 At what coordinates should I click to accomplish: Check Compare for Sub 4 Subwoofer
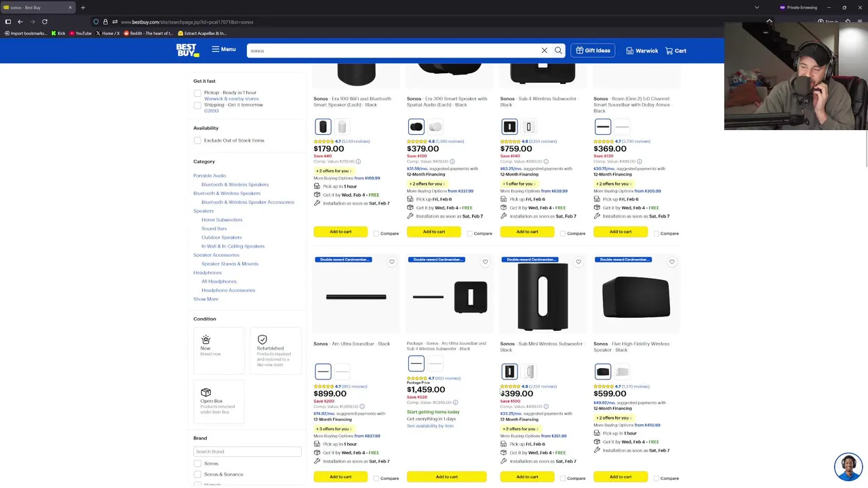pyautogui.click(x=563, y=233)
